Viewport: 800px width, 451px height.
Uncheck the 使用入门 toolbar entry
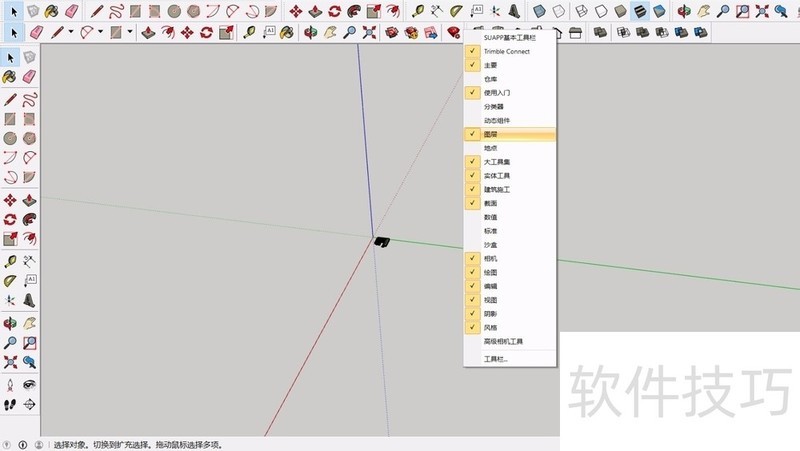click(509, 92)
